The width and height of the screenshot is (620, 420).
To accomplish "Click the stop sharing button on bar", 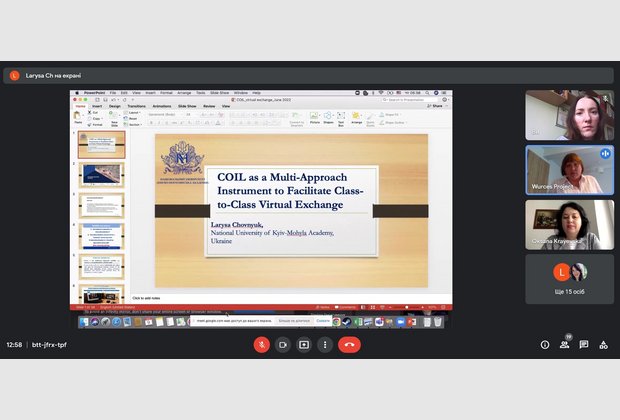I will [294, 321].
